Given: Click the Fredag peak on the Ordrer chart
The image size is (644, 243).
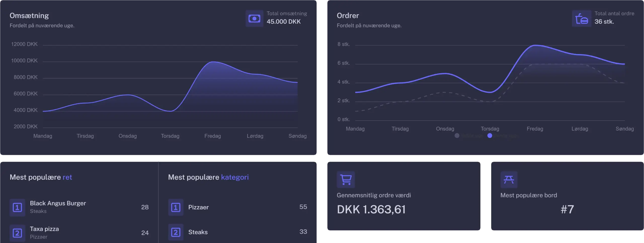Looking at the screenshot, I should pyautogui.click(x=535, y=45).
